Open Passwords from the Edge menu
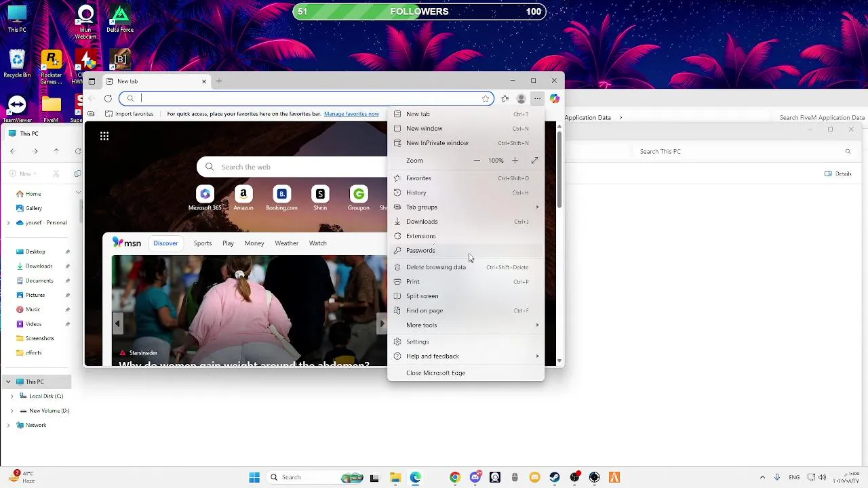The image size is (868, 488). 465,251
